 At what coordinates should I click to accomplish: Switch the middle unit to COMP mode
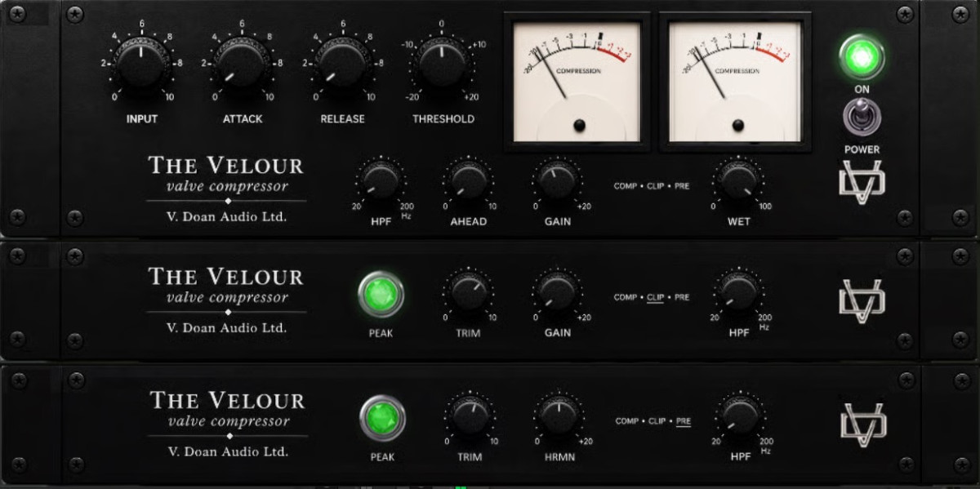pyautogui.click(x=626, y=298)
